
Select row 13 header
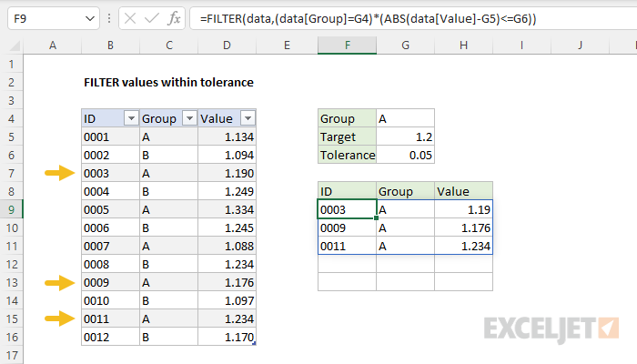pyautogui.click(x=11, y=282)
